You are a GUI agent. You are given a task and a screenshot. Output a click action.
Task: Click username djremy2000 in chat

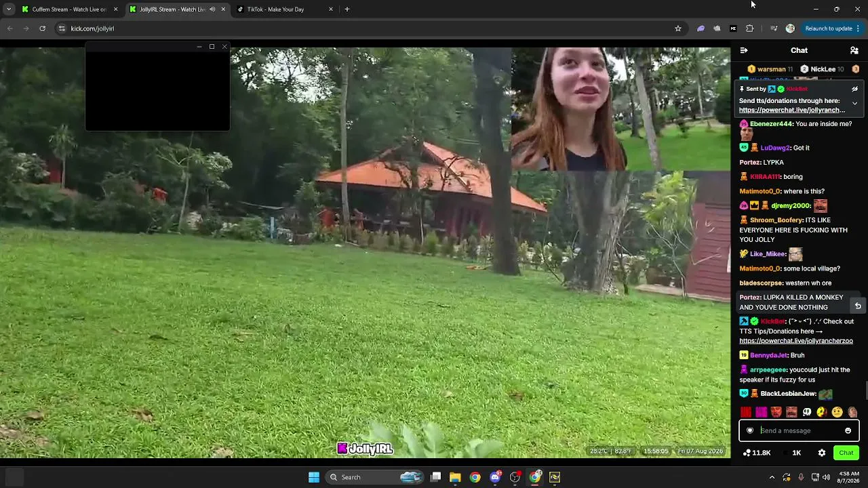pyautogui.click(x=791, y=205)
